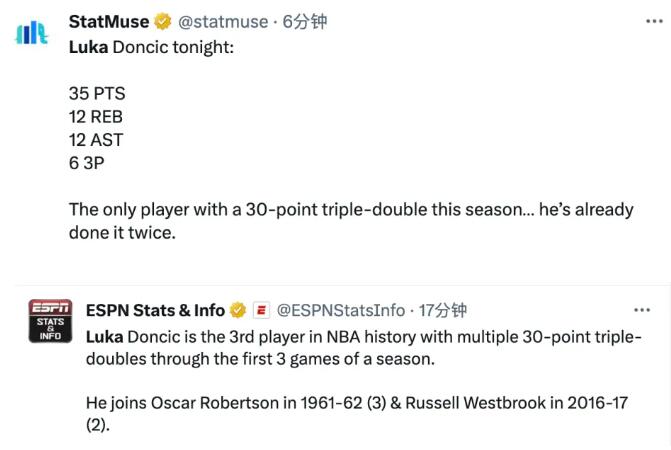Click the "35 PTS" stat line
Viewport: 671px width, 450px height.
pyautogui.click(x=97, y=93)
